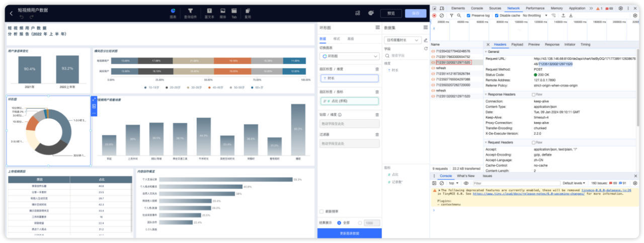Go back with the arrow beside 短视频用户数据
The height and width of the screenshot is (243, 644).
tap(11, 13)
